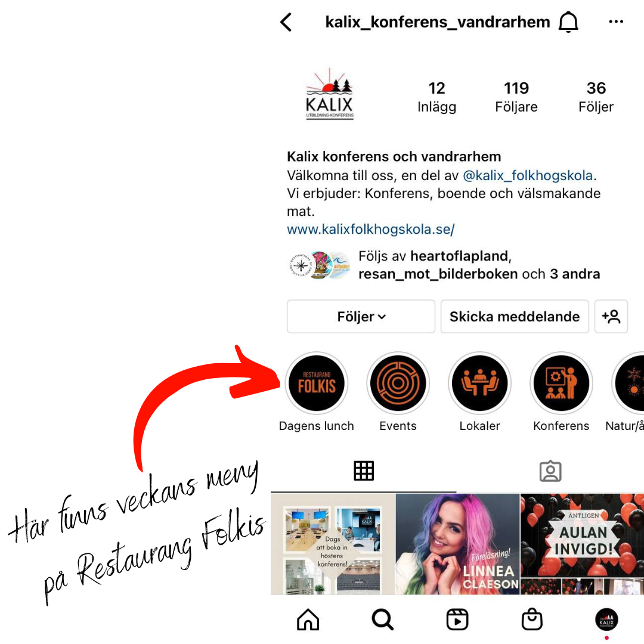Toggle the notification bell icon
Viewport: 644px width, 644px height.
568,22
